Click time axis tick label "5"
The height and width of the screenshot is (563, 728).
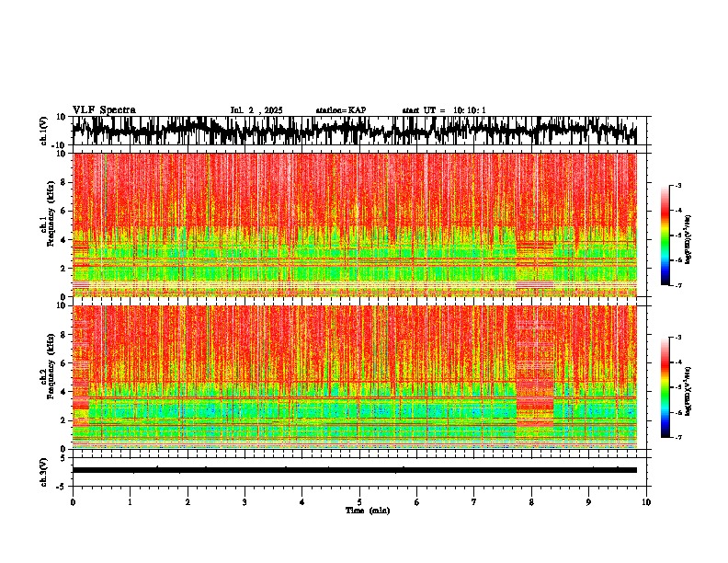point(359,502)
